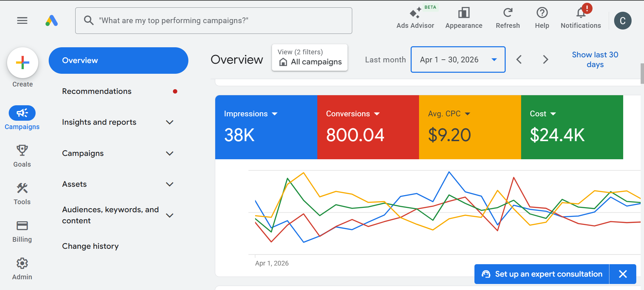Click the search magnifier icon
Viewport: 644px width, 290px height.
[x=89, y=20]
